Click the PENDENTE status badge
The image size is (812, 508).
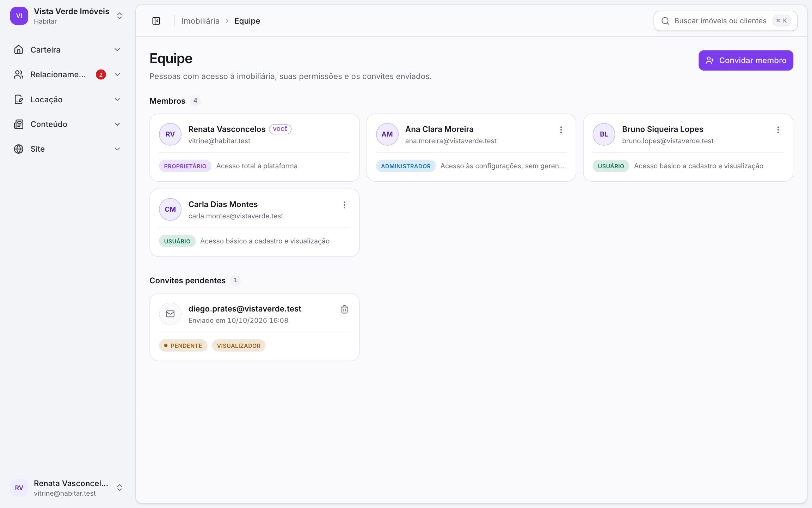[x=183, y=345]
